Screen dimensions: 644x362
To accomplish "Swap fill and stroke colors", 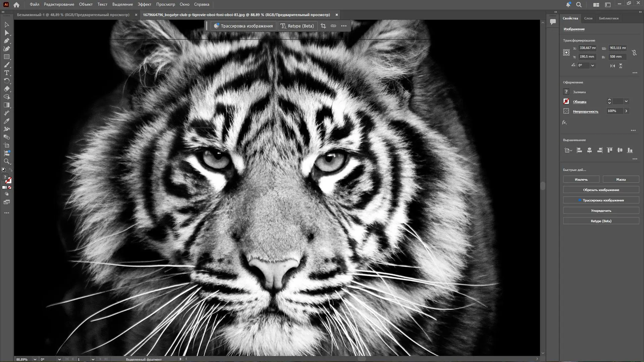I will (x=10, y=170).
